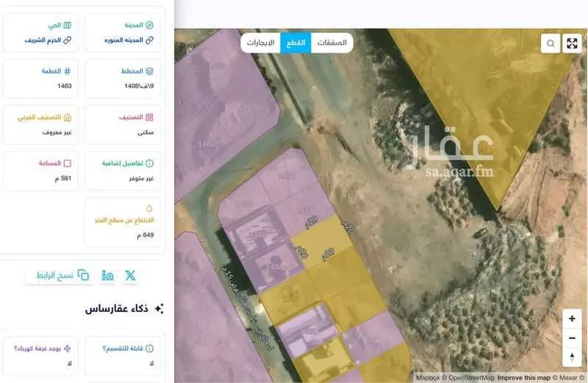This screenshot has height=383, width=588.
Task: Click the التصنيف الفرعي house icon
Action: [x=67, y=117]
